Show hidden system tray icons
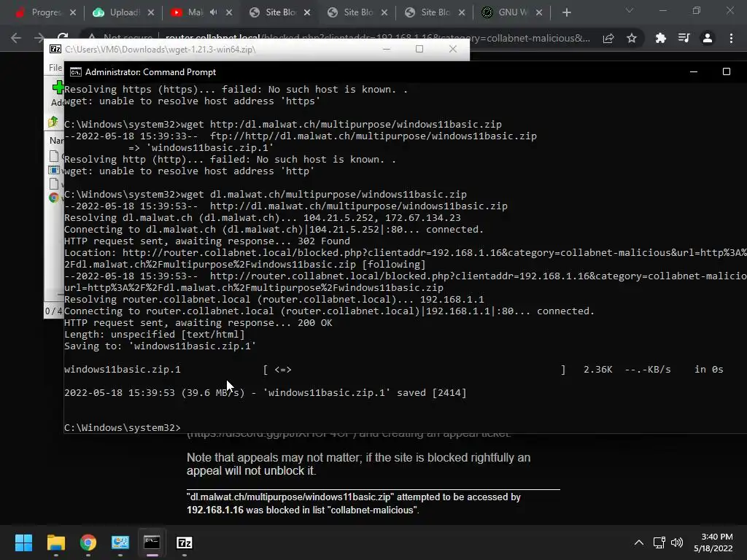 coord(639,542)
